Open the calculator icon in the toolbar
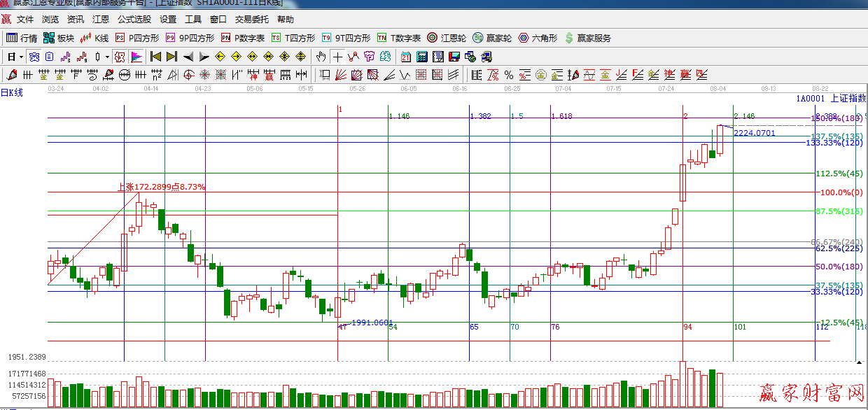868x410 pixels. (x=422, y=57)
